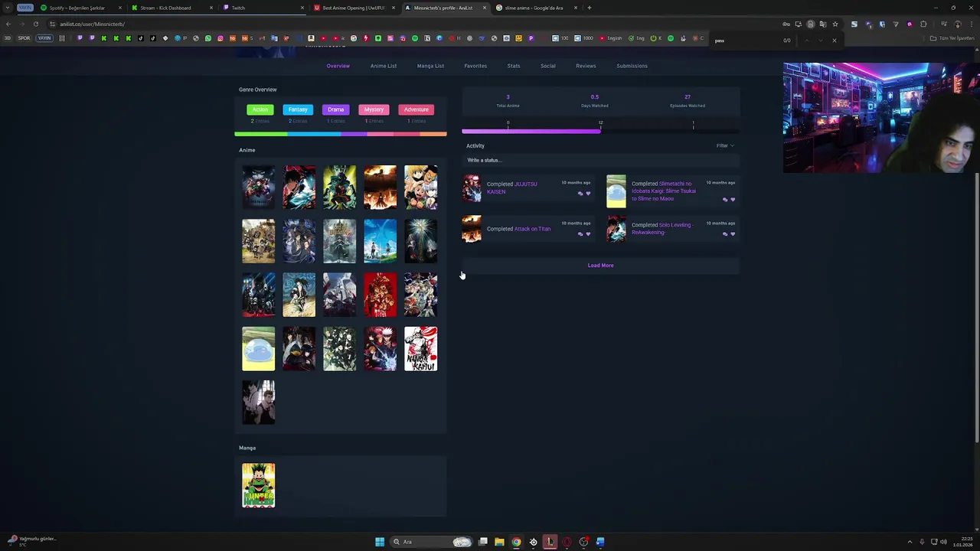Open the red-background anime cover thumbnail
The width and height of the screenshot is (980, 551).
click(381, 295)
